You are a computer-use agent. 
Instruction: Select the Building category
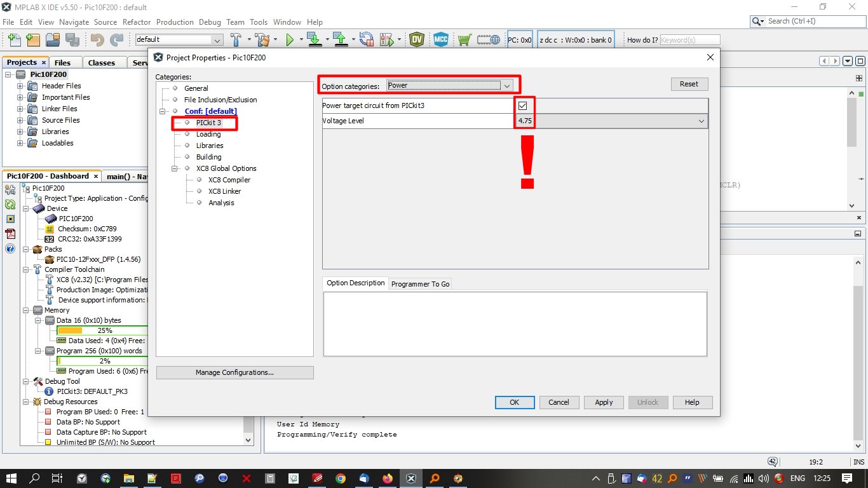coord(209,157)
